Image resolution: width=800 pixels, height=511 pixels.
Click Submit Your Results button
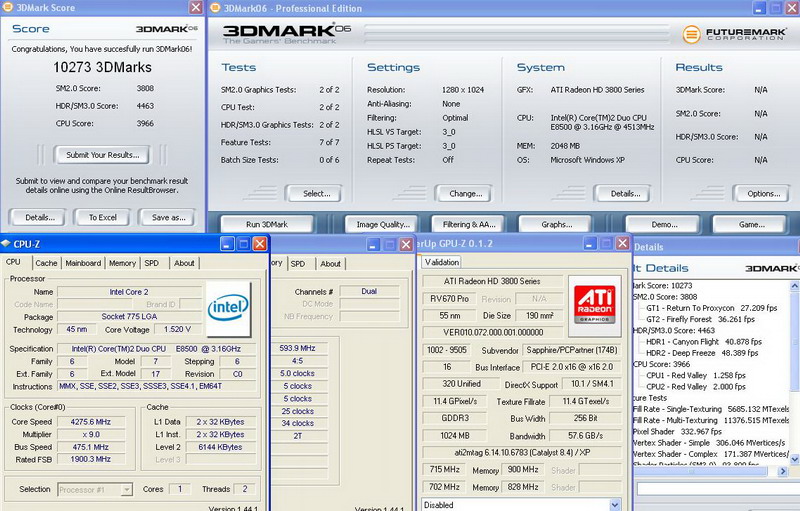(x=103, y=155)
